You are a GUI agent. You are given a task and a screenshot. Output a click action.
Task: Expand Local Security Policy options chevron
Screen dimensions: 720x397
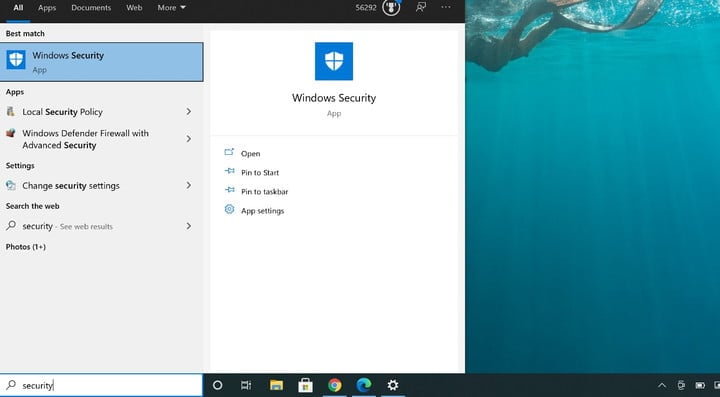coord(189,112)
